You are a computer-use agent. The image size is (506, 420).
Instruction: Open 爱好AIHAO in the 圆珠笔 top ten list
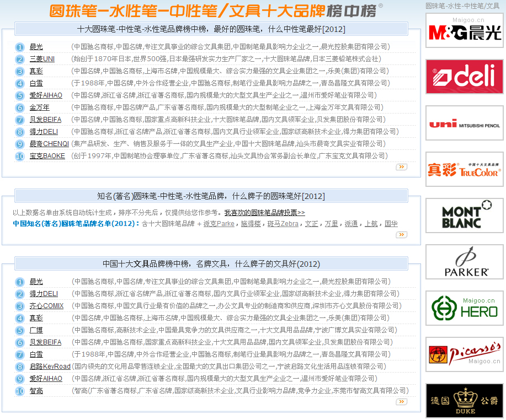point(46,95)
